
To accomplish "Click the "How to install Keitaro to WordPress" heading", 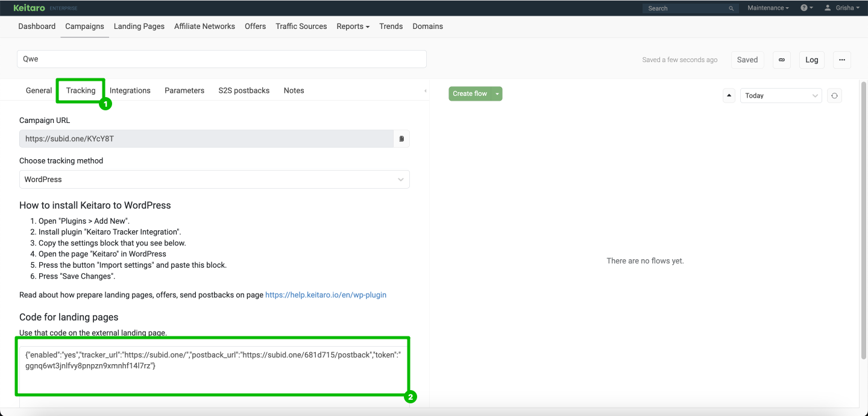I will (95, 206).
